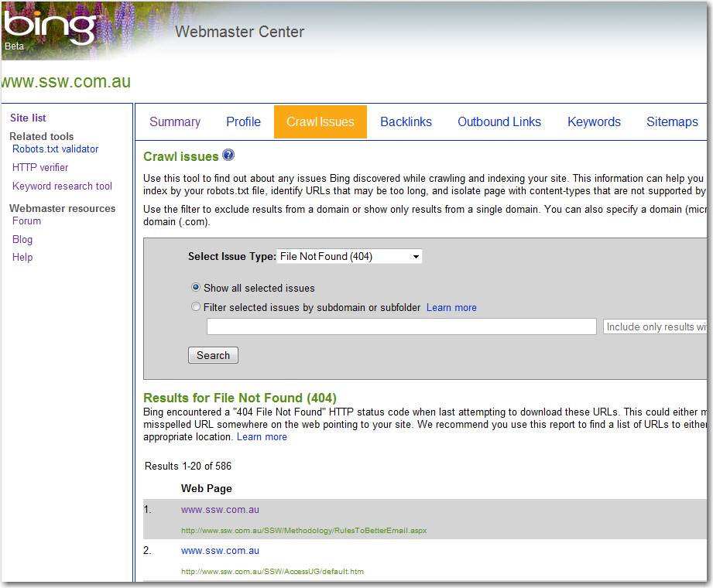Click the Bing logo

pos(50,28)
